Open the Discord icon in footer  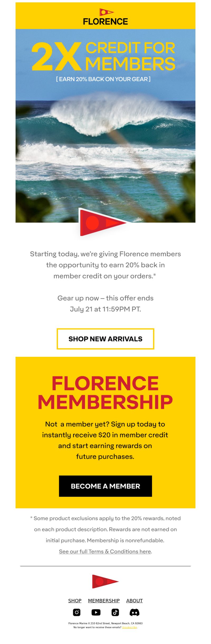pyautogui.click(x=135, y=612)
